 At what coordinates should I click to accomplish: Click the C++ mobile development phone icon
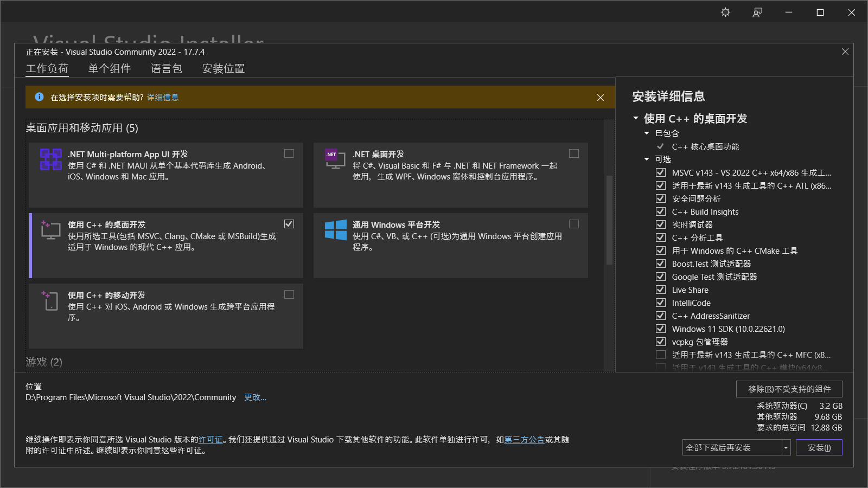(50, 300)
